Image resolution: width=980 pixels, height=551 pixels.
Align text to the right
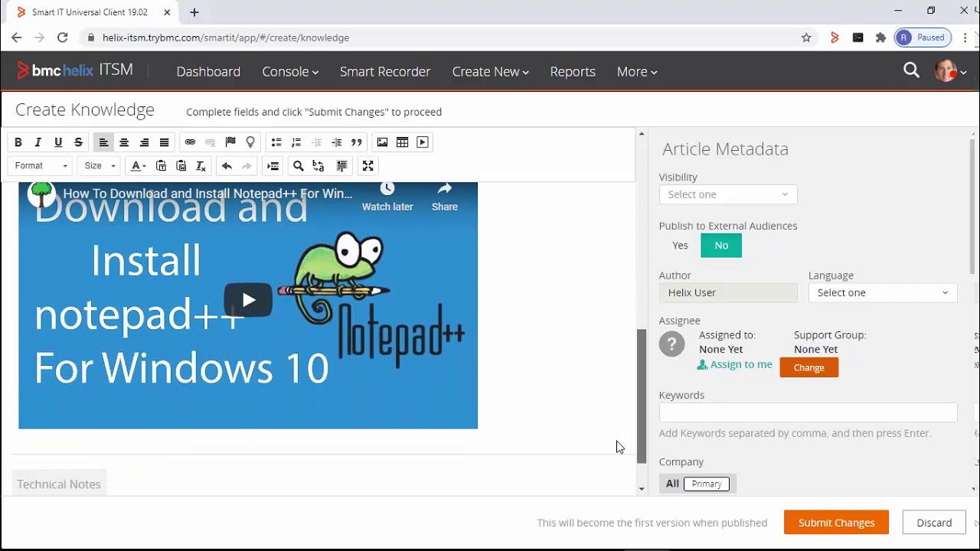point(144,142)
